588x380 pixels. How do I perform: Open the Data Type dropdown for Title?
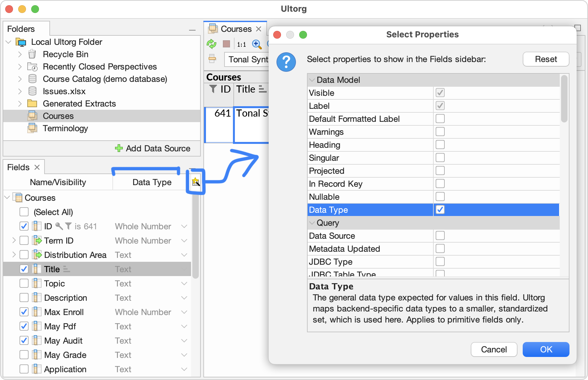184,269
